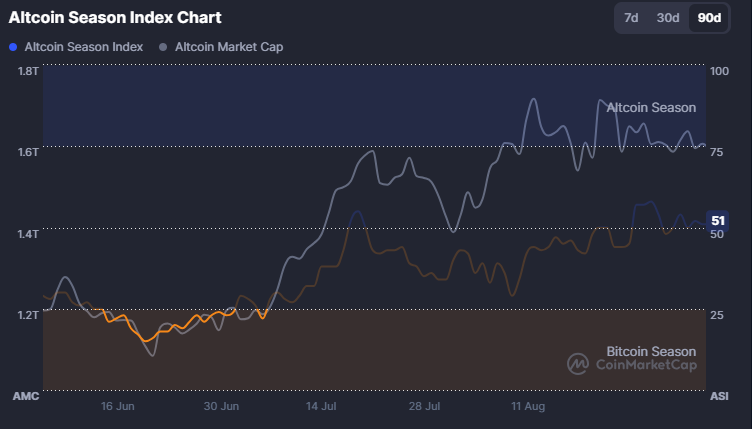The image size is (752, 429).
Task: Click the ASI axis label
Action: (x=718, y=397)
